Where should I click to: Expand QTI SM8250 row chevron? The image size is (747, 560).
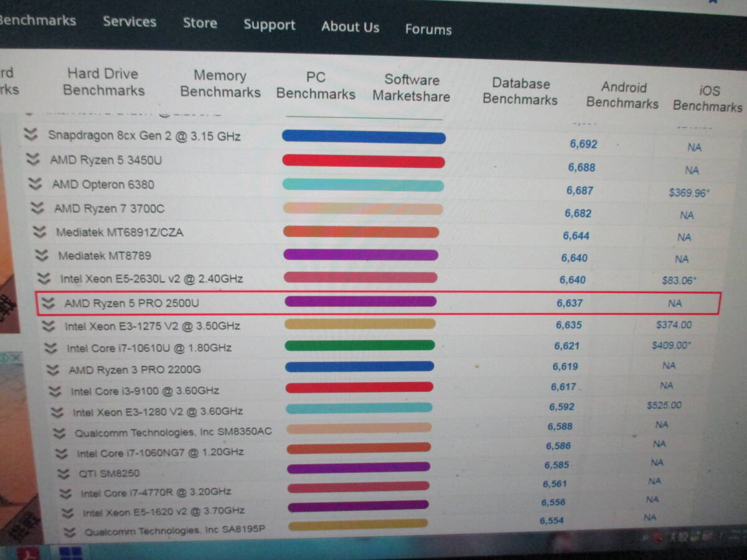pos(63,474)
